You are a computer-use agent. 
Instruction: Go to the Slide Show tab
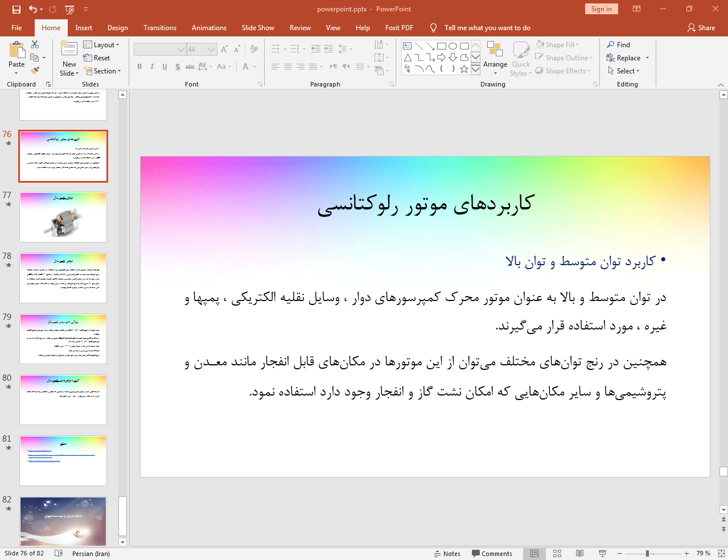(x=258, y=27)
